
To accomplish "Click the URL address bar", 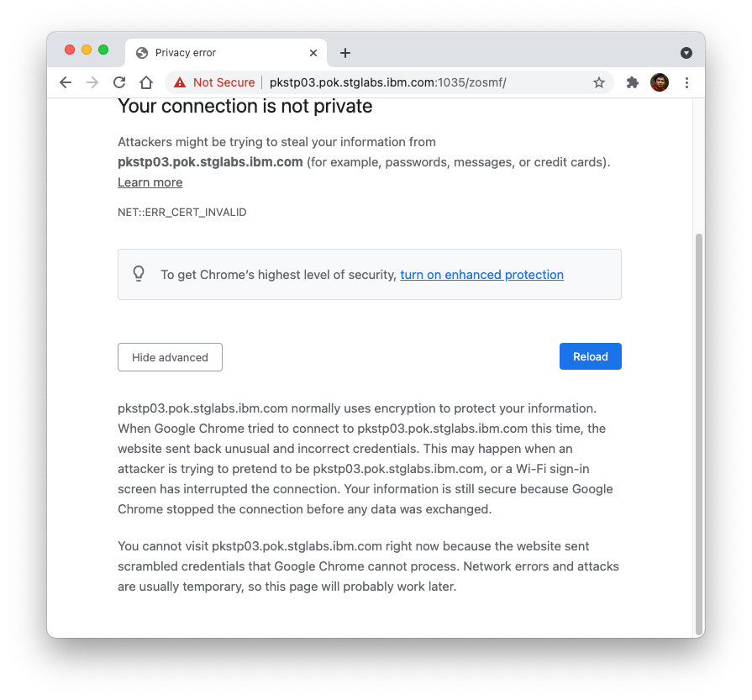I will click(x=420, y=82).
